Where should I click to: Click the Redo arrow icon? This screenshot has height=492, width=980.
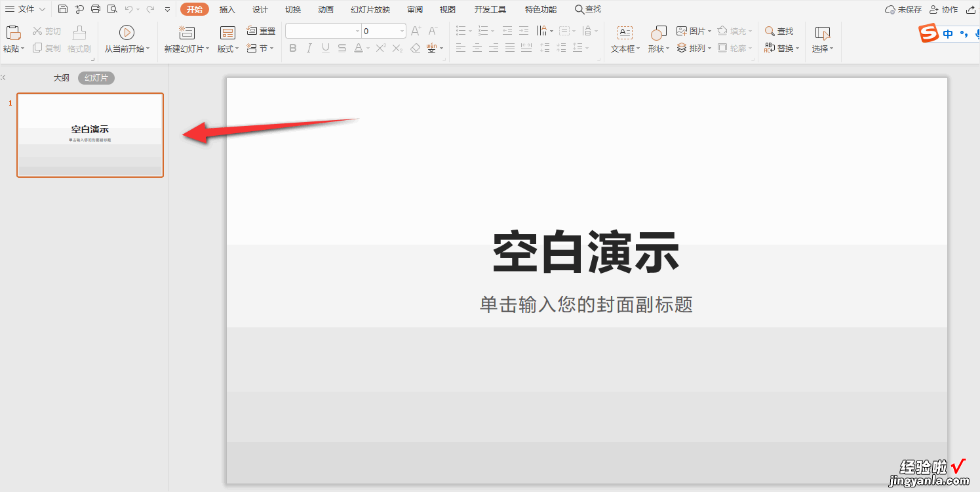pyautogui.click(x=150, y=9)
